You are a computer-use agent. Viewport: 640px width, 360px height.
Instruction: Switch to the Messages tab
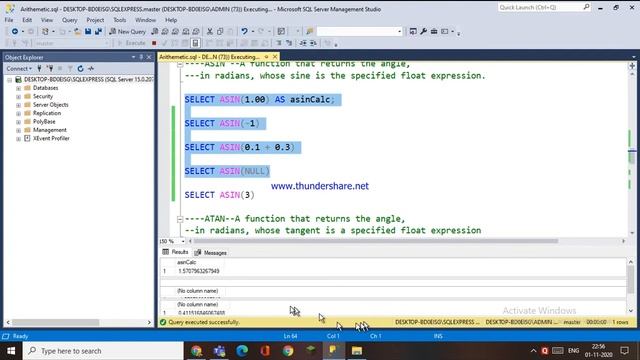click(x=211, y=253)
